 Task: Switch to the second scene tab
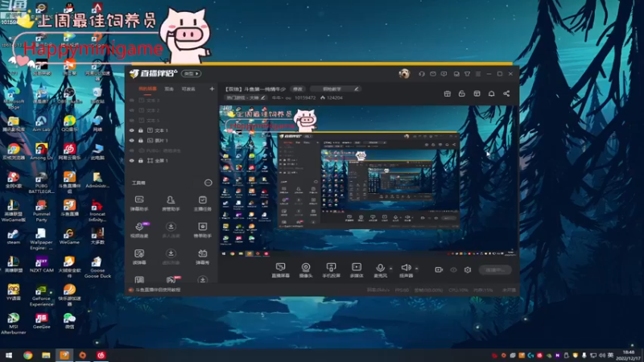tap(169, 88)
